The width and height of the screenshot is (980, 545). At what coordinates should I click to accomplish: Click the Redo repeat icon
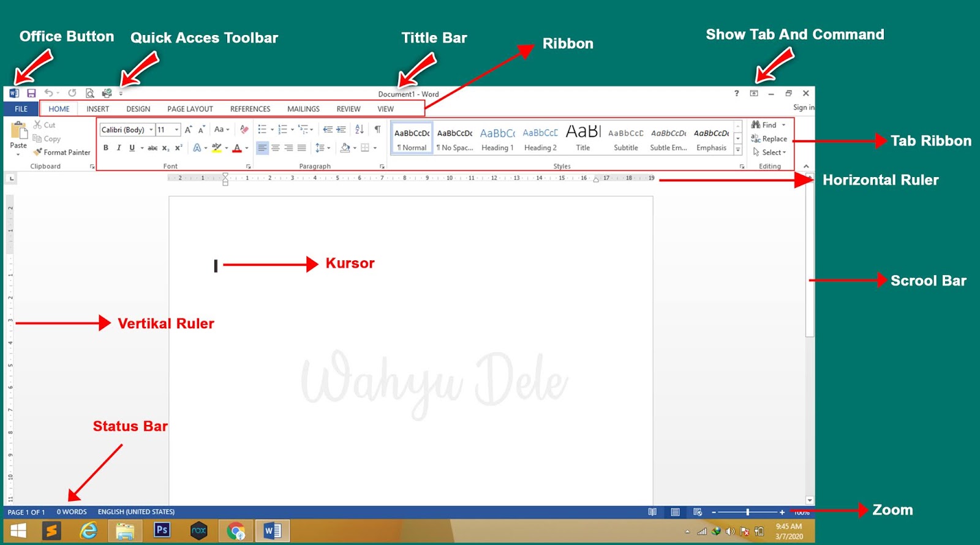pyautogui.click(x=72, y=93)
